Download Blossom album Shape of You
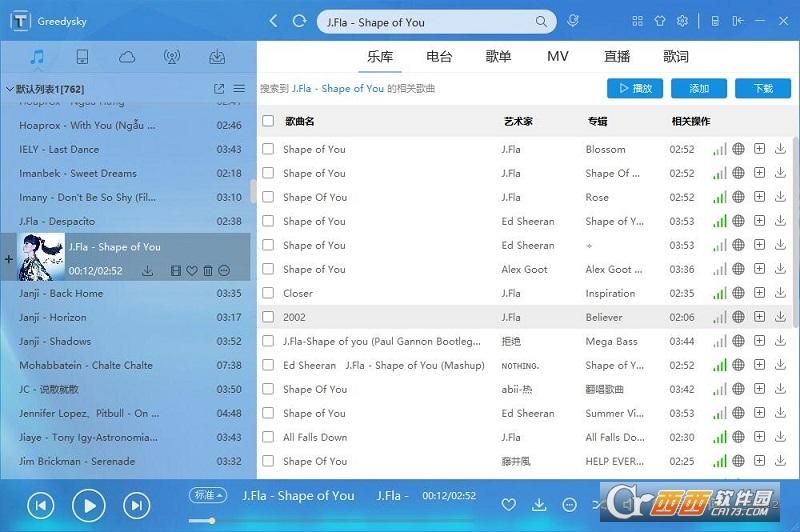 [780, 149]
